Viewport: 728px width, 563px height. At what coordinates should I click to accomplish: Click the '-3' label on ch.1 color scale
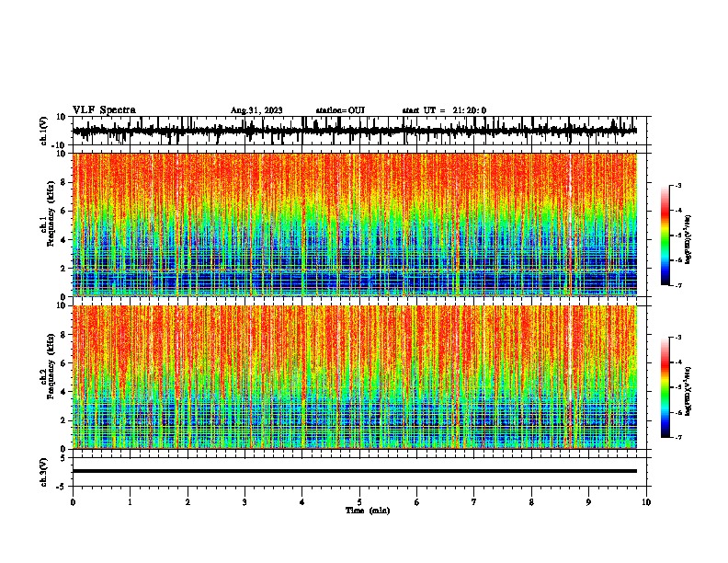(x=678, y=186)
